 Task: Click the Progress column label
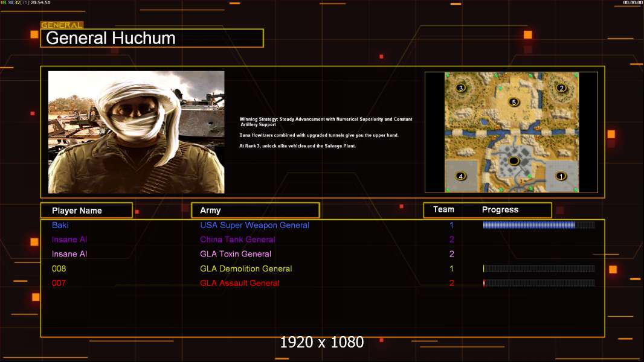click(500, 209)
